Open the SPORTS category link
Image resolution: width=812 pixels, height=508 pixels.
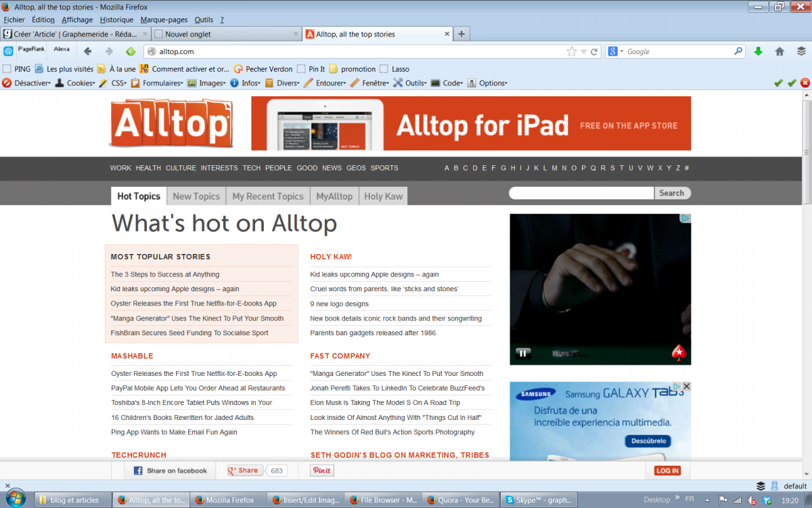click(384, 168)
